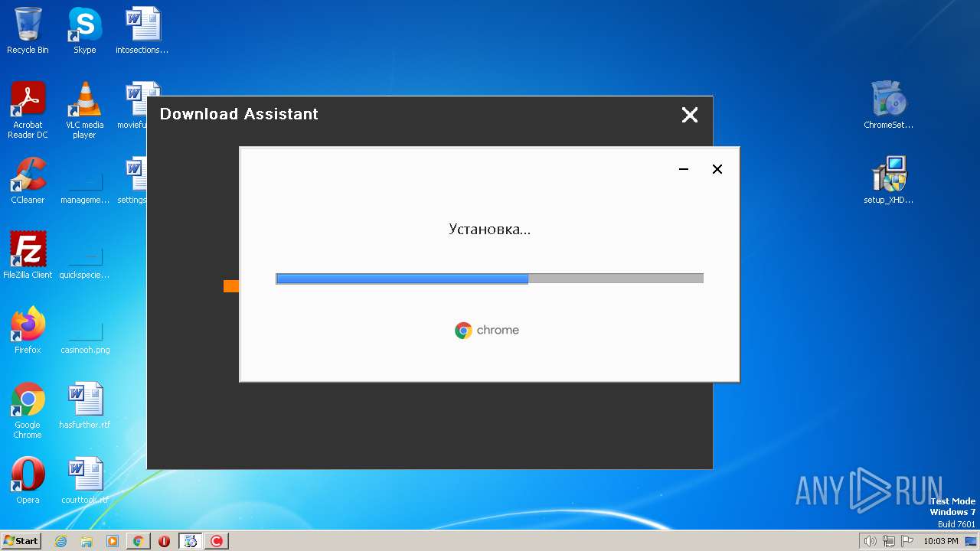980x551 pixels.
Task: Select the manageme file icon
Action: pyautogui.click(x=84, y=188)
